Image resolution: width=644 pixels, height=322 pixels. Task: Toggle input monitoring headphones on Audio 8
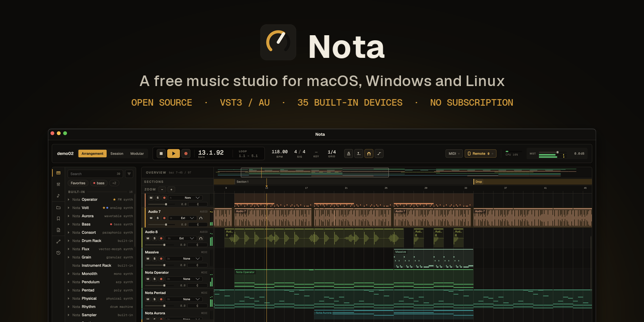201,238
